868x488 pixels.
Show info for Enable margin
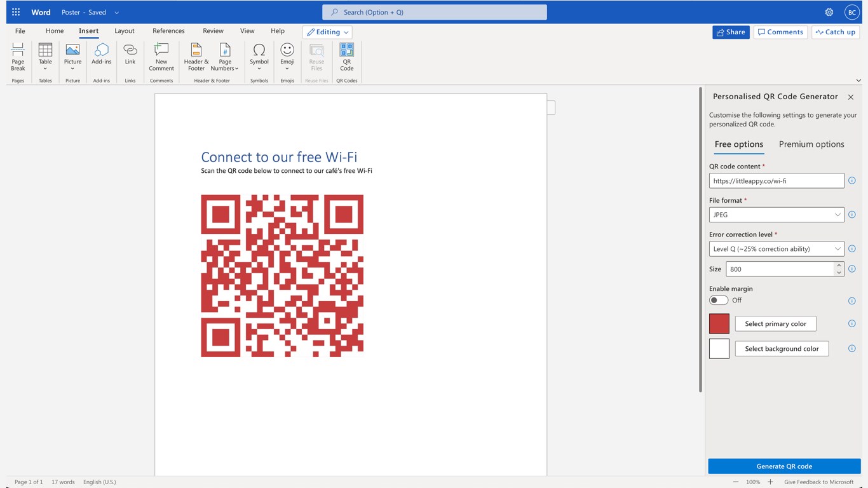[852, 301]
